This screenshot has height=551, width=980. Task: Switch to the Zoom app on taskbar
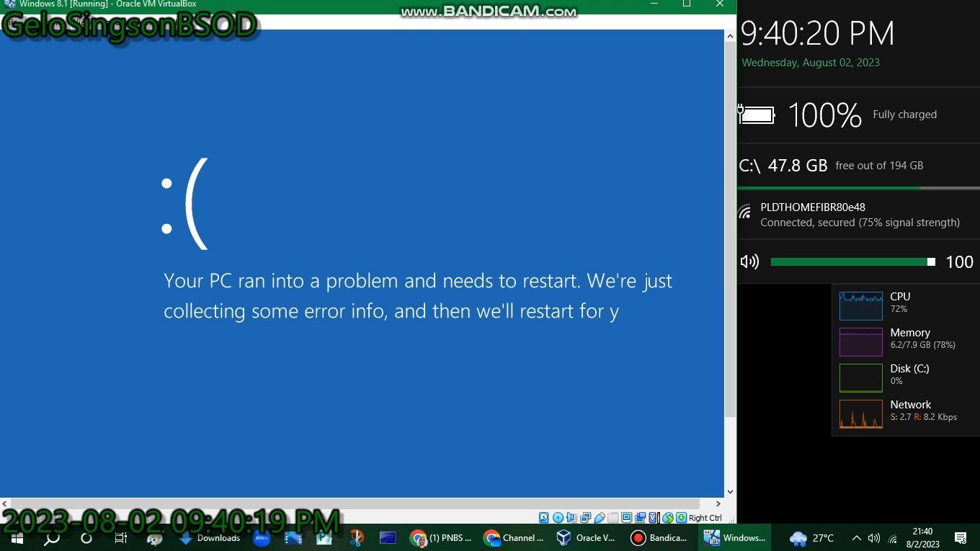262,538
